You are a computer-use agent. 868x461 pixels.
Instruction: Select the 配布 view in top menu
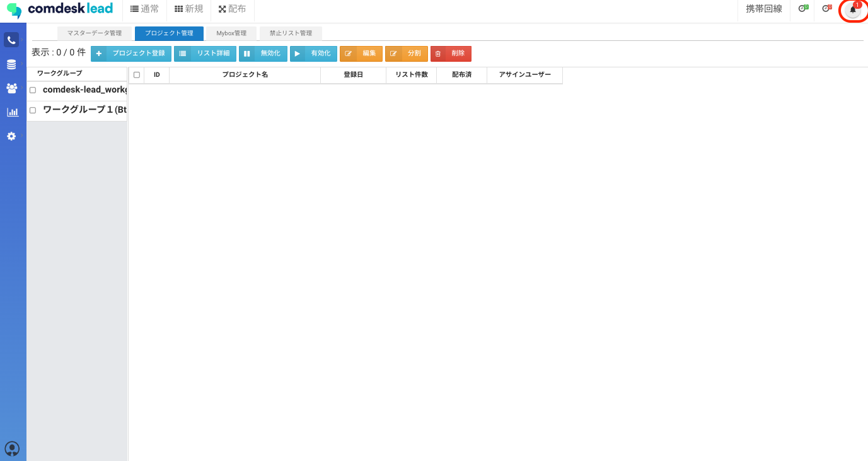click(232, 9)
